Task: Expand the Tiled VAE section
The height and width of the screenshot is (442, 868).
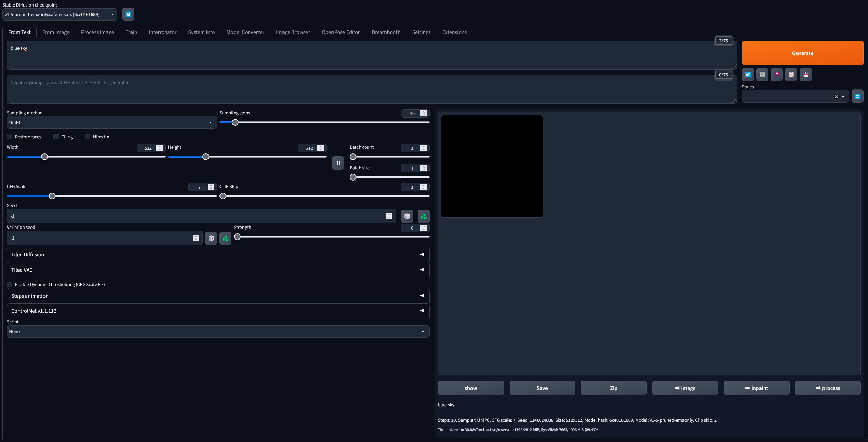Action: pos(218,270)
